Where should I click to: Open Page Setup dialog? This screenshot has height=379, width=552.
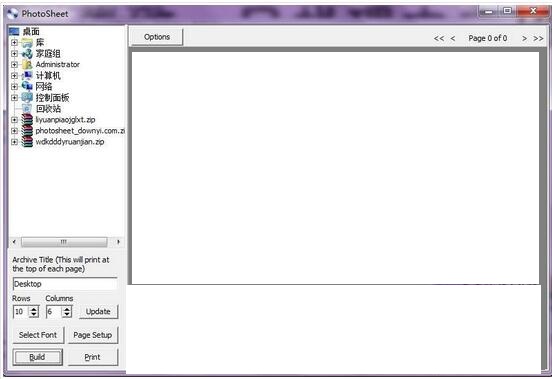93,335
